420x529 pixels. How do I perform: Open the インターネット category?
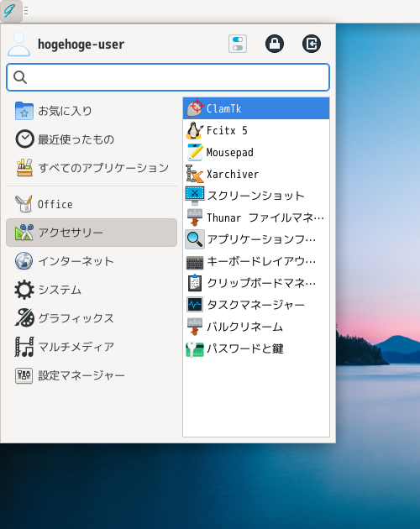click(x=92, y=261)
